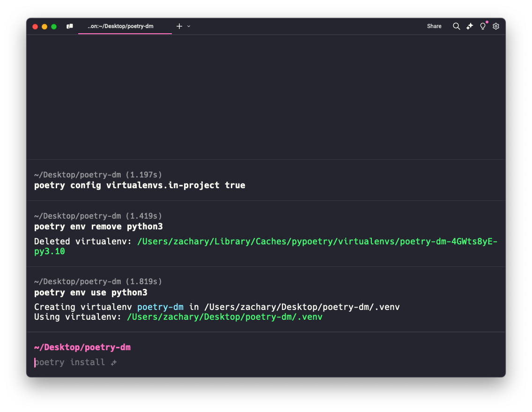Image resolution: width=532 pixels, height=412 pixels.
Task: Focus the command input with poetry install suggestion
Action: tap(69, 362)
